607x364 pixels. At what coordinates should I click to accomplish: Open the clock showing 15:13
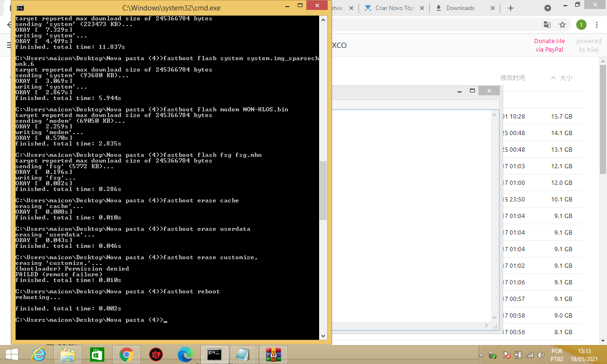585,355
